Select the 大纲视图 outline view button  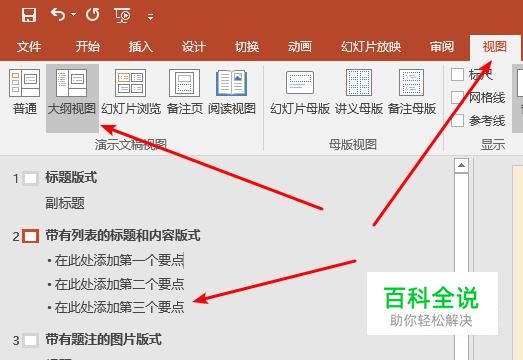pos(72,98)
